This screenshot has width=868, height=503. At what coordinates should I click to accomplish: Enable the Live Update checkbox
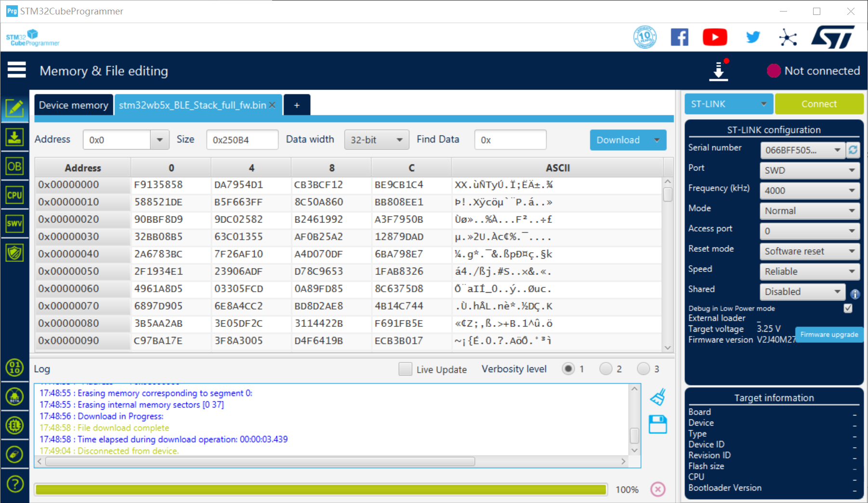[406, 369]
